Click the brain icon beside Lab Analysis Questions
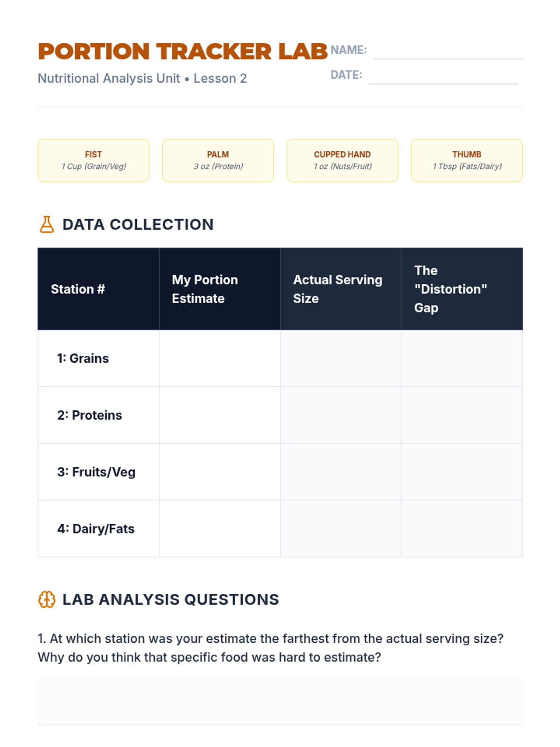This screenshot has width=560, height=747. [x=47, y=599]
